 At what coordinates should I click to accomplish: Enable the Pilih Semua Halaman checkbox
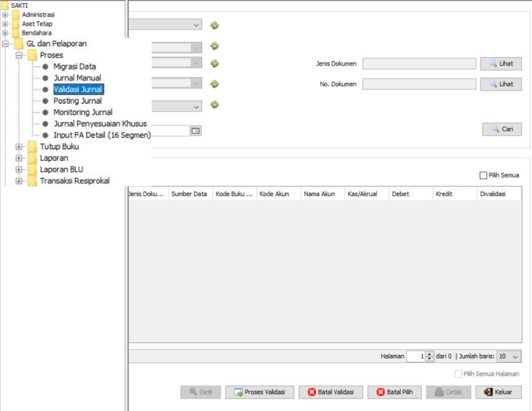click(458, 374)
